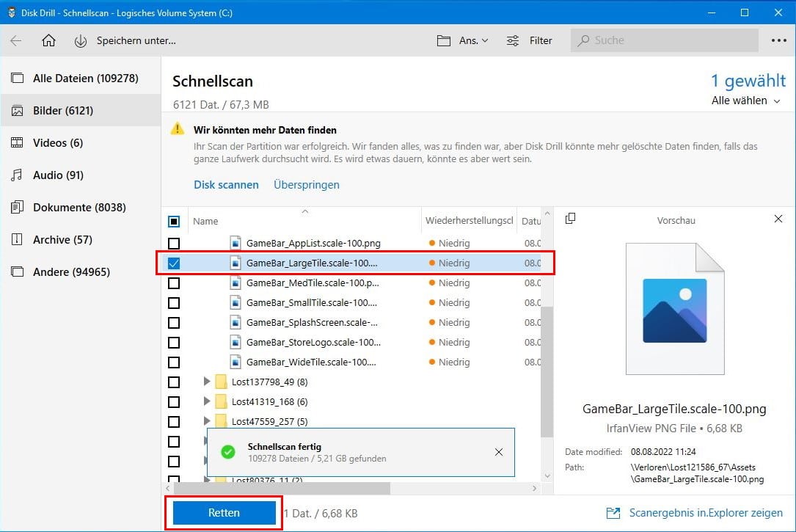This screenshot has width=796, height=532.
Task: Click the pop-out preview icon
Action: 570,218
